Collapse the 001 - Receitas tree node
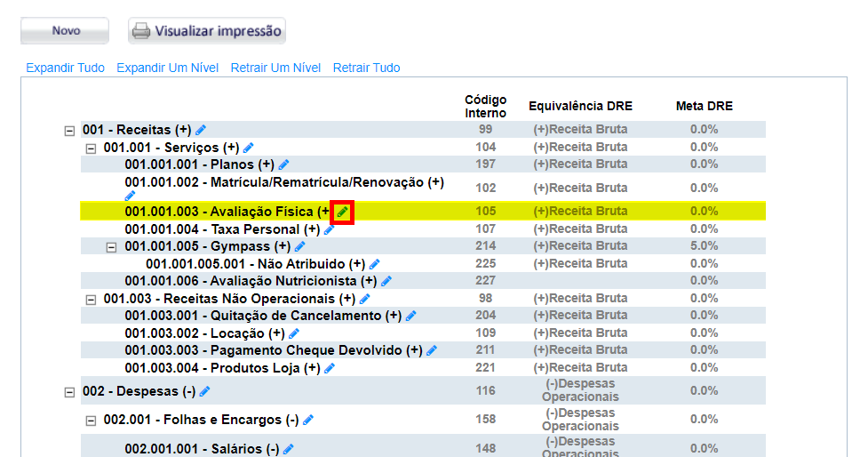This screenshot has width=868, height=457. coord(69,130)
